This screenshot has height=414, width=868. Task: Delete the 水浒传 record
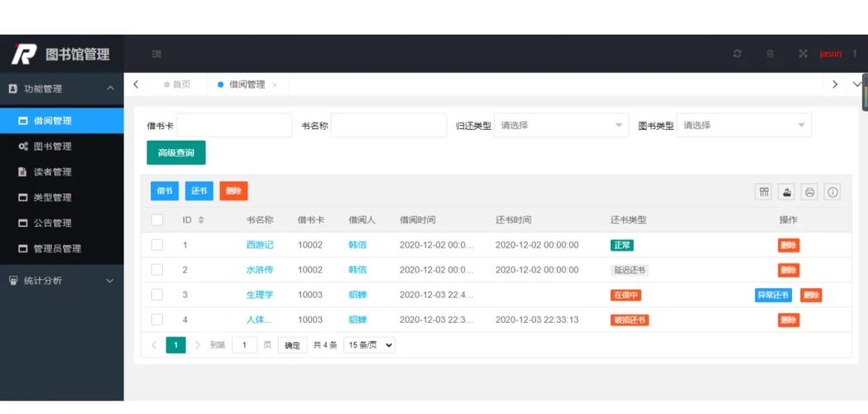point(789,270)
